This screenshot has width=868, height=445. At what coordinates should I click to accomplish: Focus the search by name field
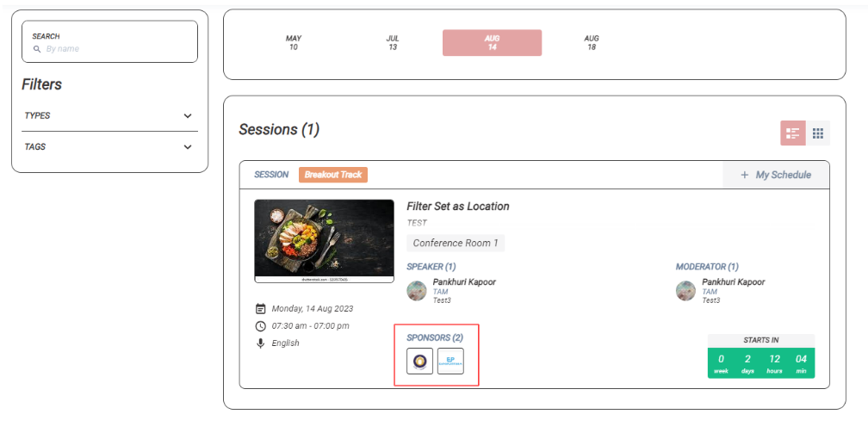click(116, 49)
